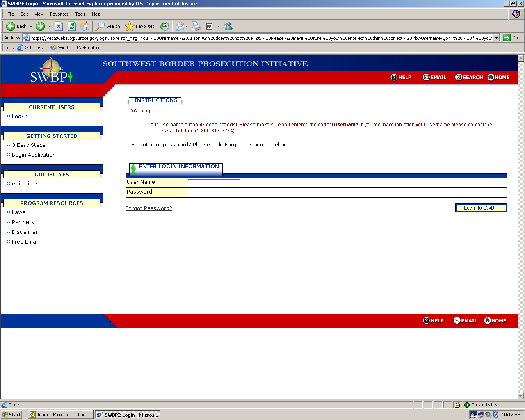Expand the Back button history dropdown

(x=31, y=26)
